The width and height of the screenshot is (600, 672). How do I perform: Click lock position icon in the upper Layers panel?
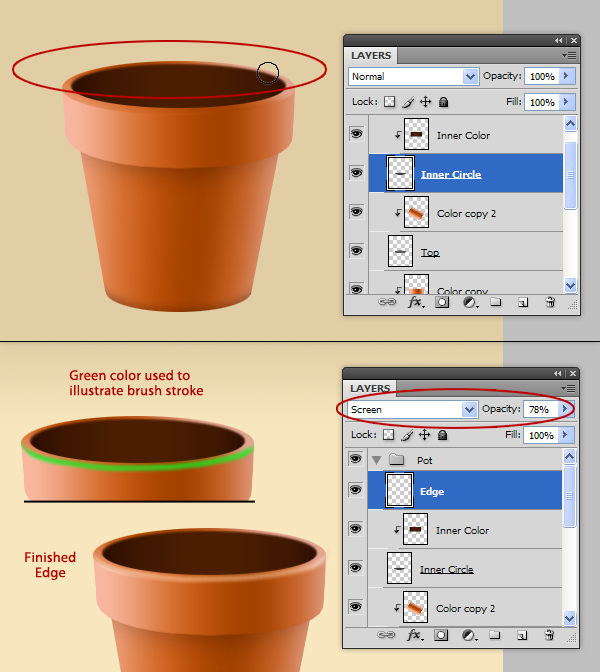[x=425, y=102]
